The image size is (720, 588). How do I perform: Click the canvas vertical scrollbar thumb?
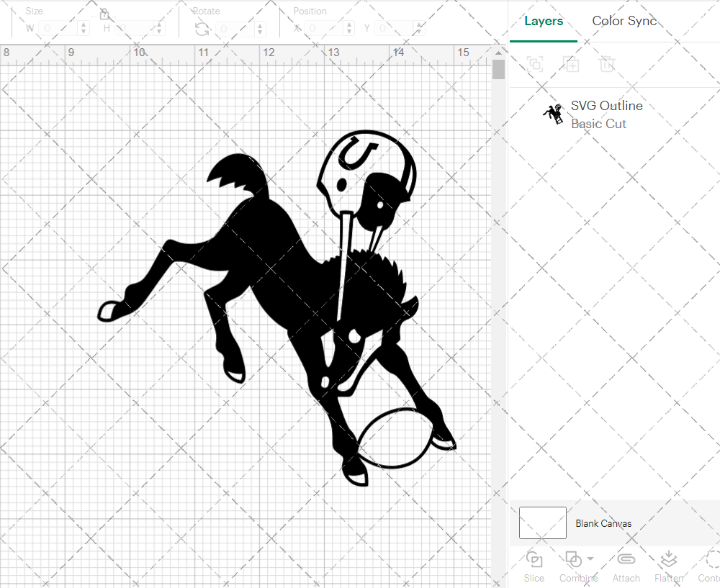[498, 70]
